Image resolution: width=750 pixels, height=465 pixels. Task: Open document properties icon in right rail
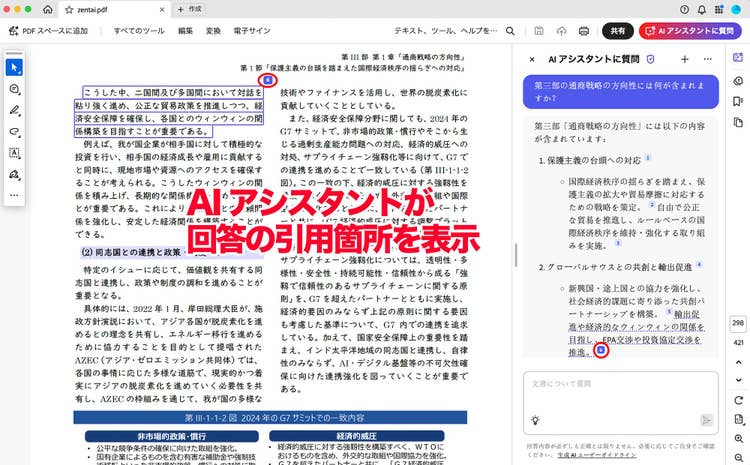pos(739,420)
